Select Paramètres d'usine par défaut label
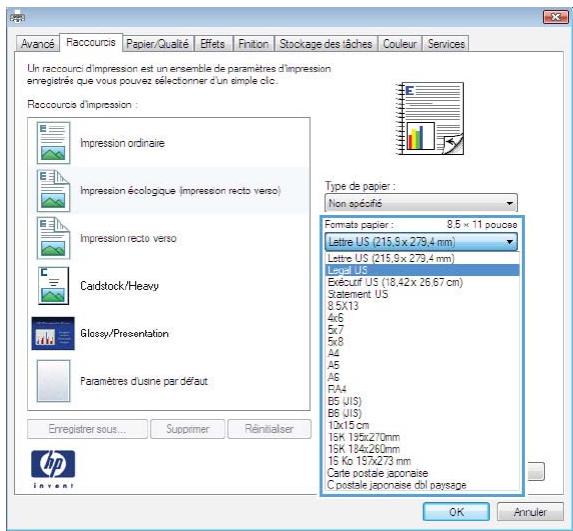 pos(144,381)
